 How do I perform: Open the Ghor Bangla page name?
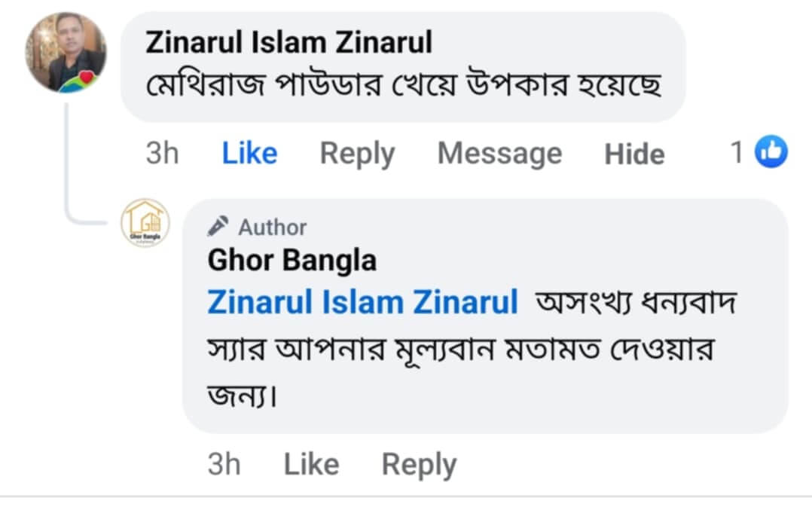coord(292,261)
